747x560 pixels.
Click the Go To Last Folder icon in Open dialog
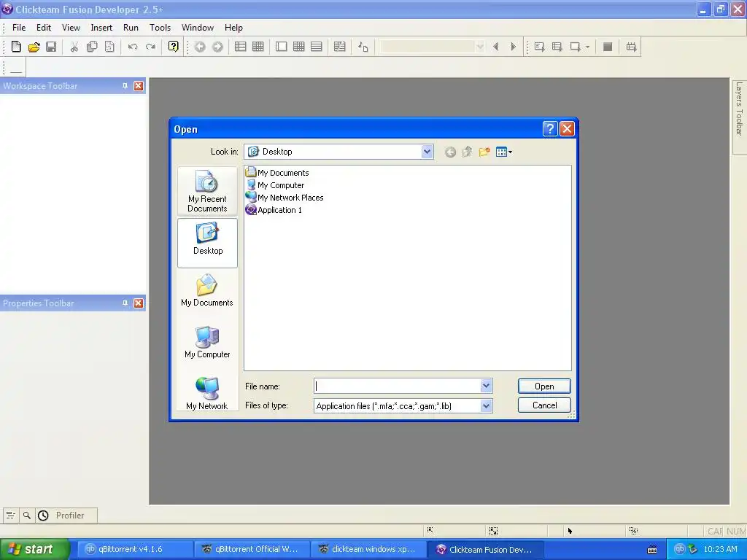tap(450, 152)
